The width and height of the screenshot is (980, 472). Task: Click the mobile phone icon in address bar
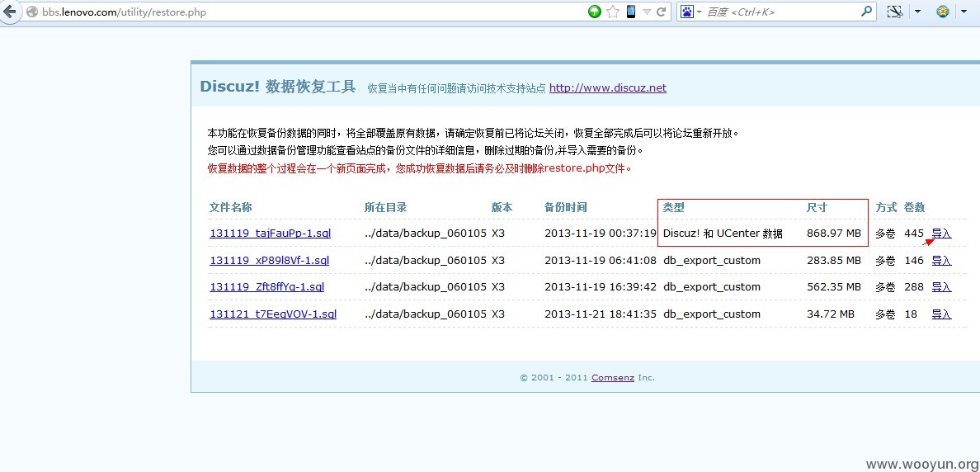click(630, 12)
